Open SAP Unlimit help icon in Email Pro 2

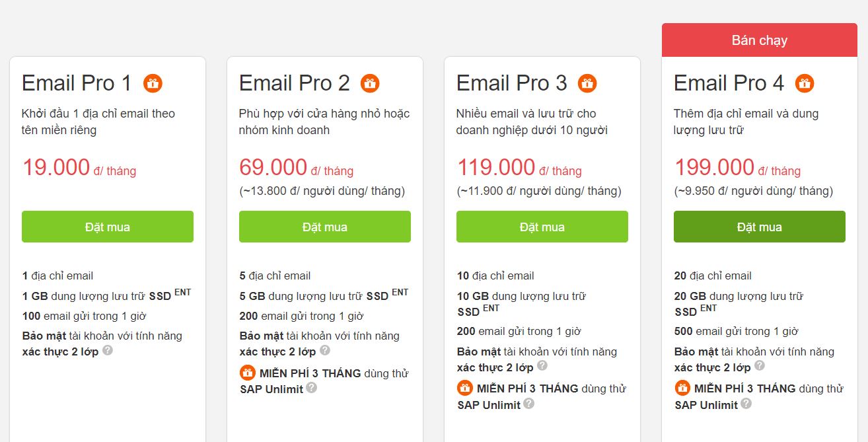coord(312,388)
